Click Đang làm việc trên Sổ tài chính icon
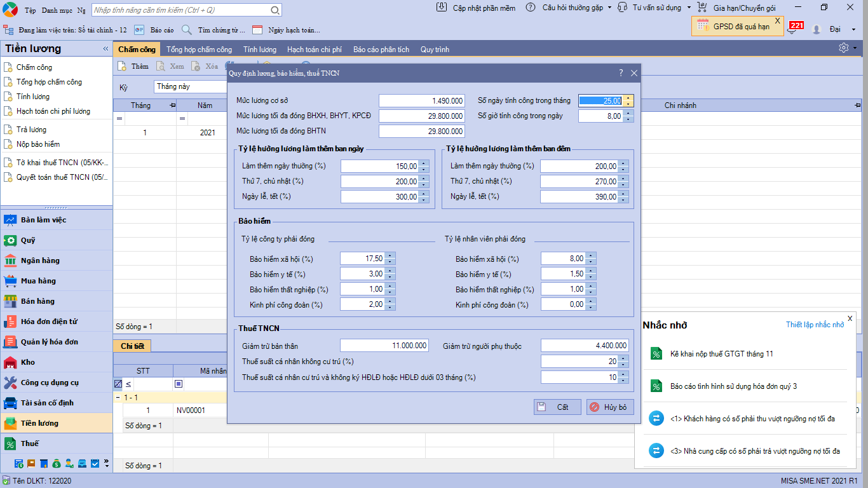The image size is (868, 488). tap(9, 30)
